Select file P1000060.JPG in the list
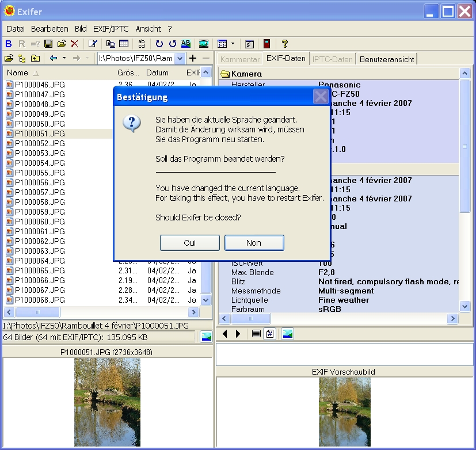 39,222
